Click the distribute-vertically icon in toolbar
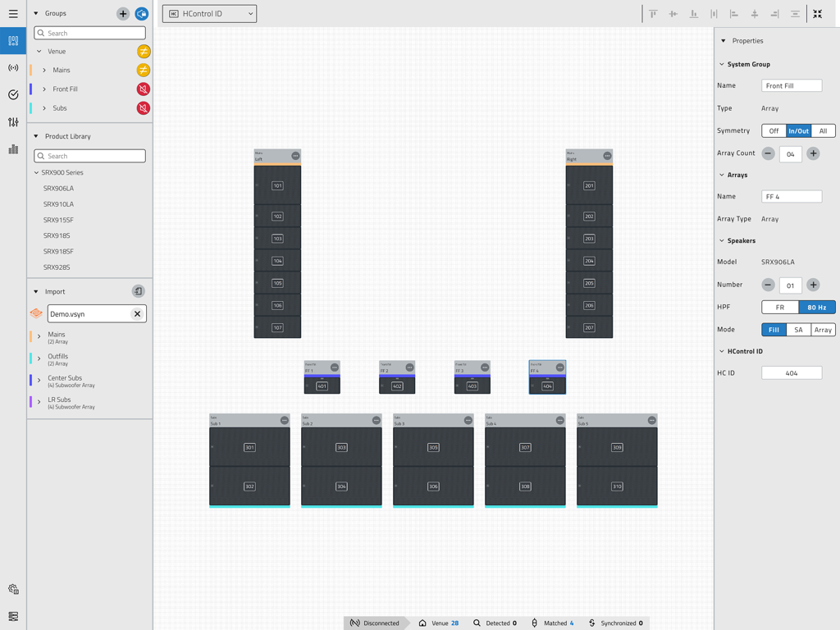The height and width of the screenshot is (630, 840). click(795, 14)
